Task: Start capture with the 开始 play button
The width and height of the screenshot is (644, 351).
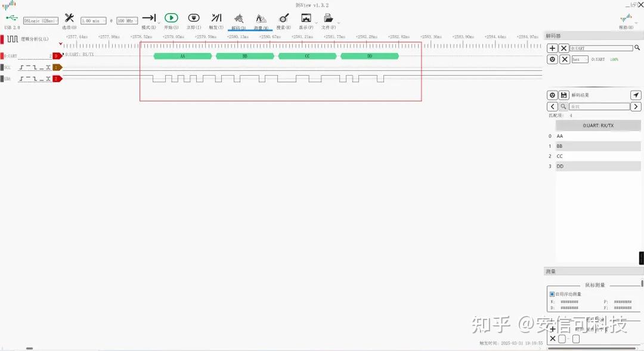Action: click(x=171, y=18)
